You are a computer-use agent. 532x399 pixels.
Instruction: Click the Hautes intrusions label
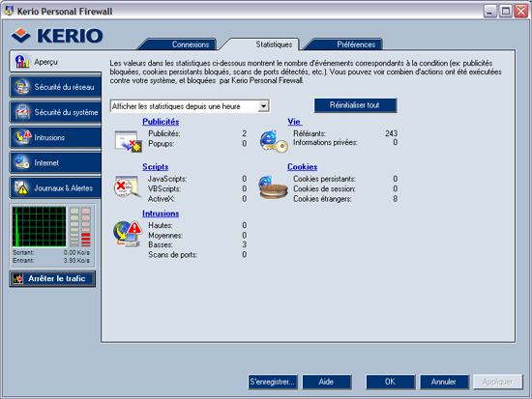(x=161, y=225)
